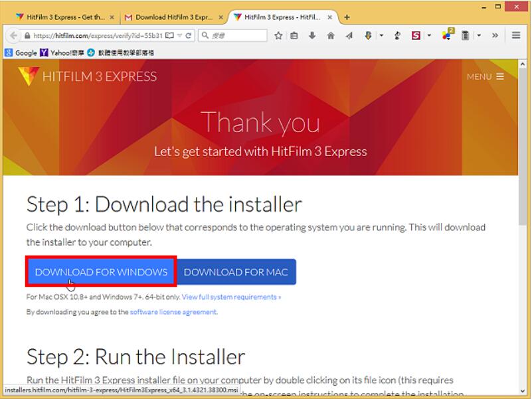Click 'Let's get started with HitFilm 3 Express' text

260,151
